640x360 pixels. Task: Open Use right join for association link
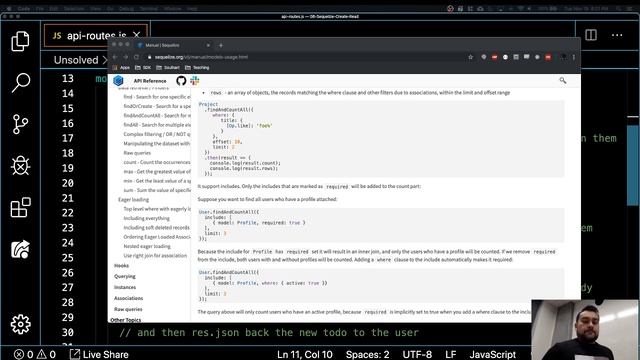[155, 256]
